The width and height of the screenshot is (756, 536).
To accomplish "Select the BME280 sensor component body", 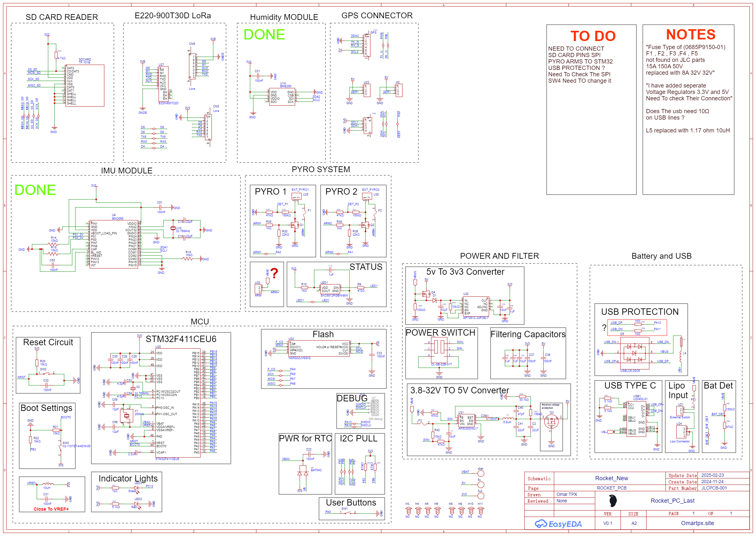I will point(282,97).
